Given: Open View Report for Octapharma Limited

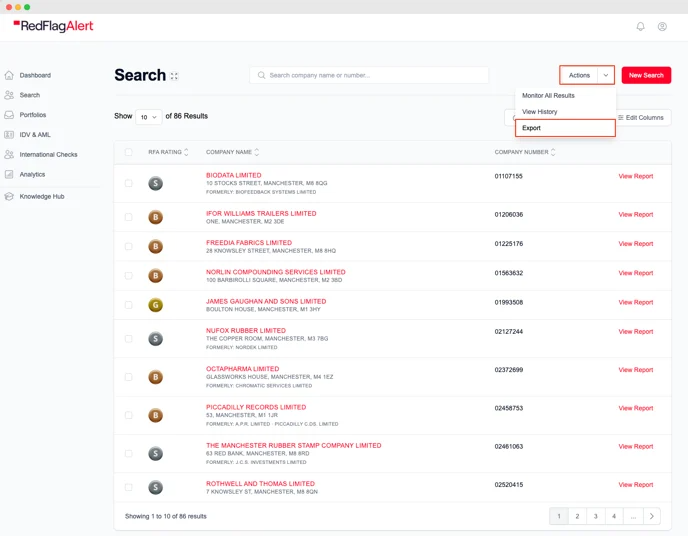Looking at the screenshot, I should (636, 370).
